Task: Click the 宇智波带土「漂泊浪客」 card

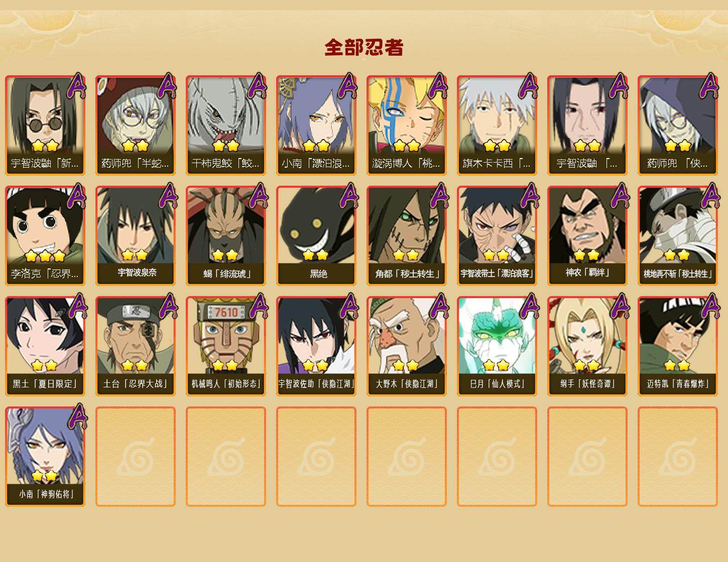Action: (497, 235)
